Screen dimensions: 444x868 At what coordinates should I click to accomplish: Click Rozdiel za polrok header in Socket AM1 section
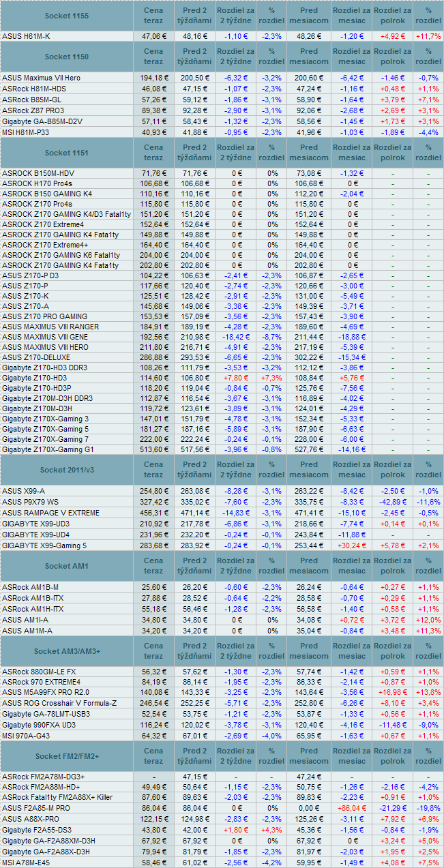point(392,566)
